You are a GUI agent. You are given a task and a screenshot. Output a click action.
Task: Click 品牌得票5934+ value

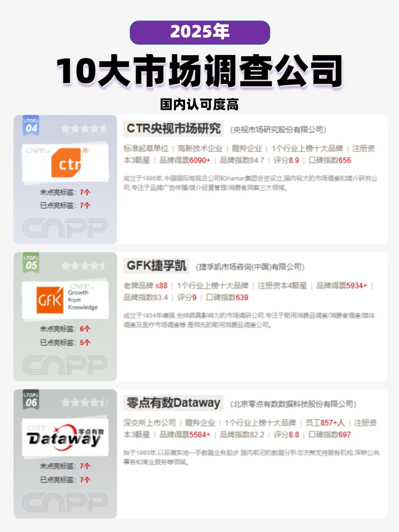pyautogui.click(x=342, y=286)
